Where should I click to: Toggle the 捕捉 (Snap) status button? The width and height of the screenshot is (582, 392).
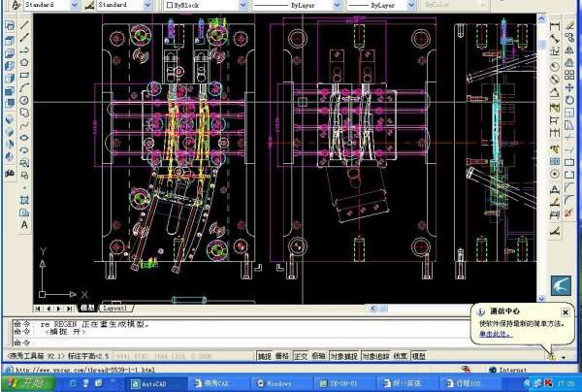(264, 356)
